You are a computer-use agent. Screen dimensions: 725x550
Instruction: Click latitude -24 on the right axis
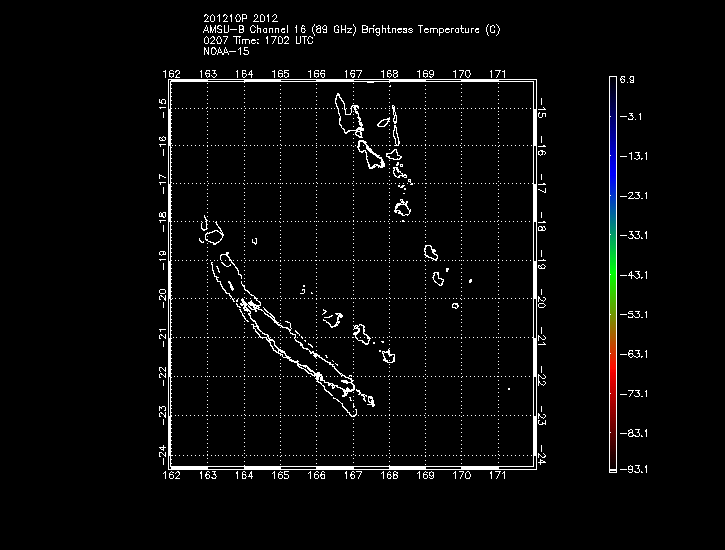(x=542, y=456)
